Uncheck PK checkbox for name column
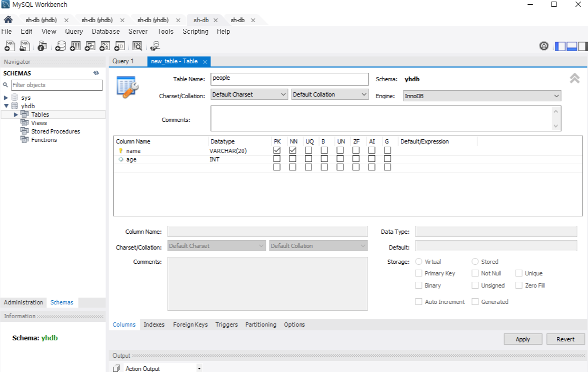The image size is (588, 372). coord(277,150)
